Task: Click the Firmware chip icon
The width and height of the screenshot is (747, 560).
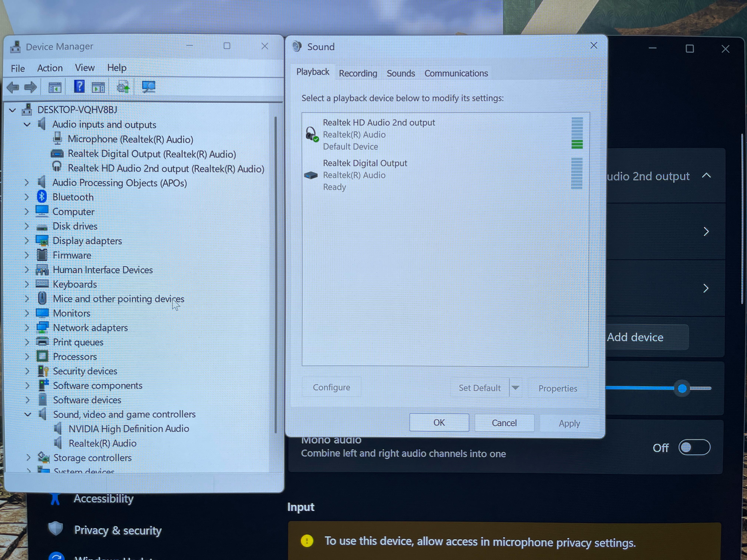Action: click(x=42, y=255)
